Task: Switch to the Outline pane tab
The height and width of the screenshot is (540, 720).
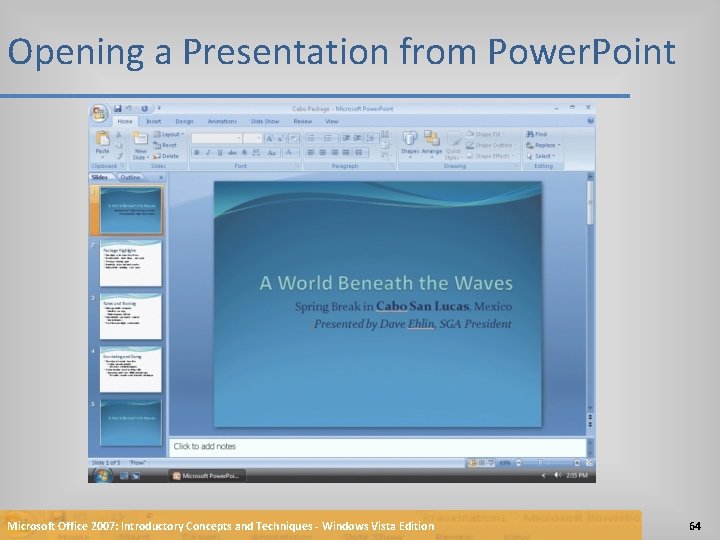Action: [x=130, y=177]
